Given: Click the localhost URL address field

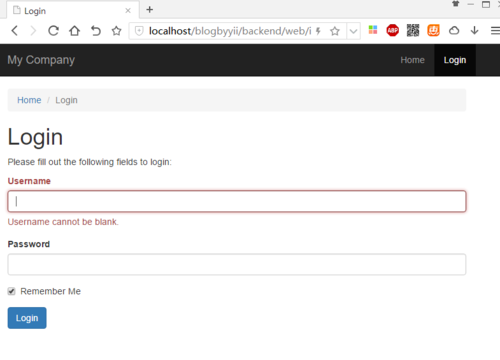Looking at the screenshot, I should click(230, 31).
